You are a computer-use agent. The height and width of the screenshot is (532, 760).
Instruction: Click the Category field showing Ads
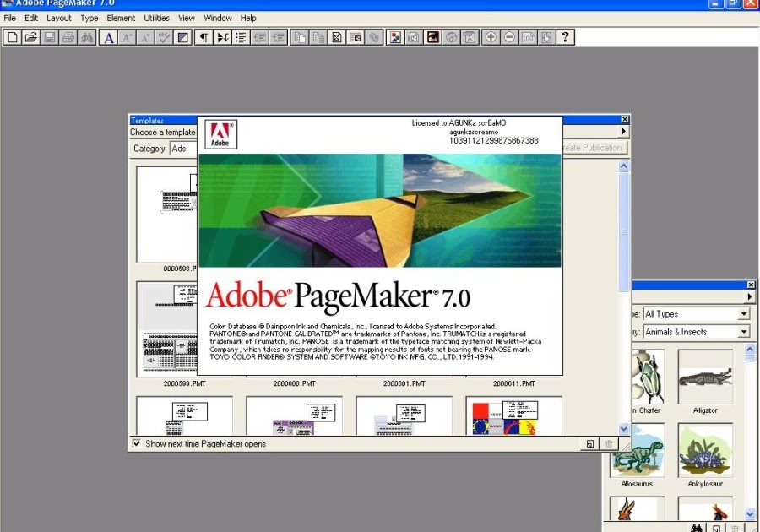tap(184, 149)
